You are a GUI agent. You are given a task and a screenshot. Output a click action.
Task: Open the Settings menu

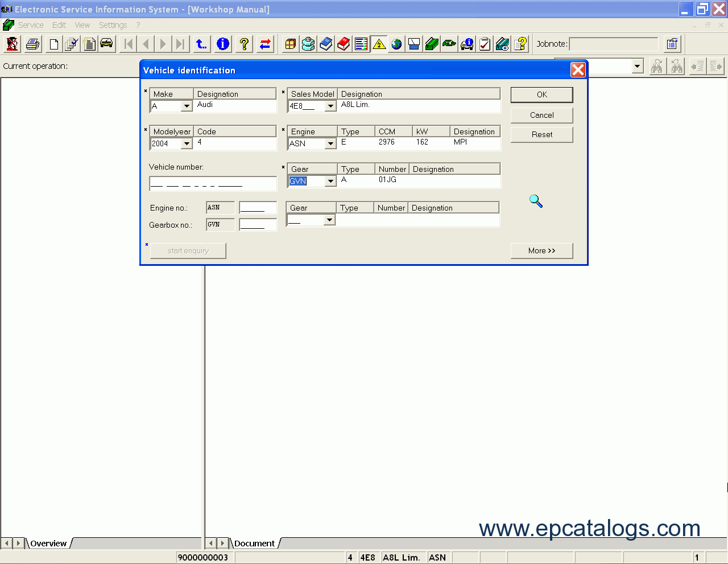tap(113, 25)
